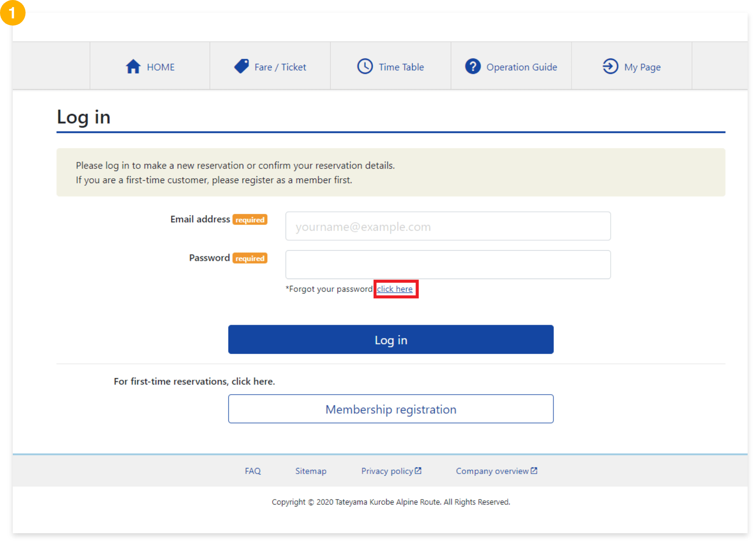Click 'Password' field label
The image size is (756, 544).
click(209, 258)
